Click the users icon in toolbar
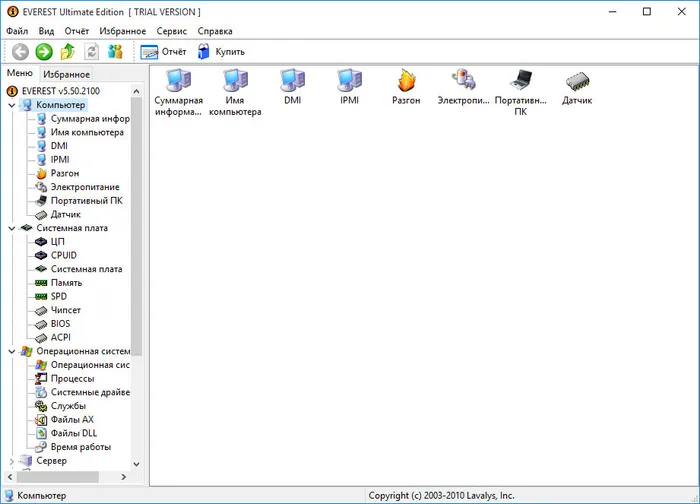 115,52
